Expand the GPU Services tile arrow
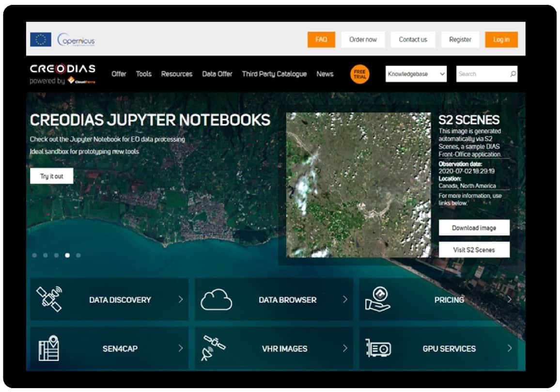This screenshot has height=392, width=560. pos(510,348)
